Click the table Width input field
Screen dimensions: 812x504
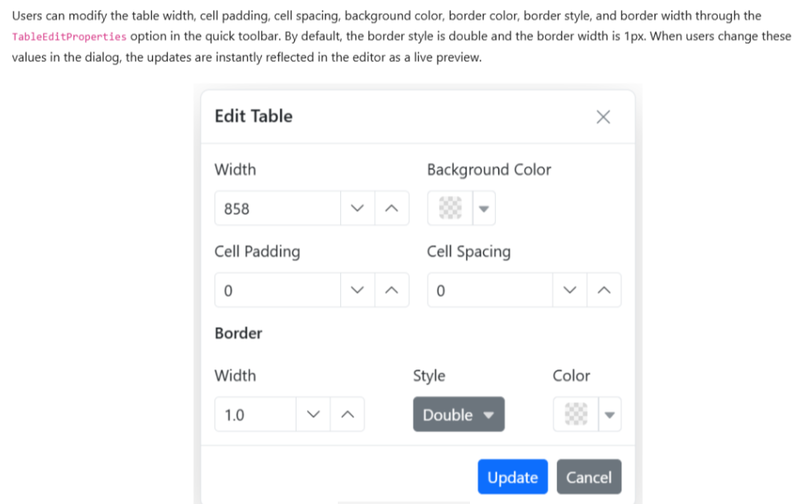278,209
